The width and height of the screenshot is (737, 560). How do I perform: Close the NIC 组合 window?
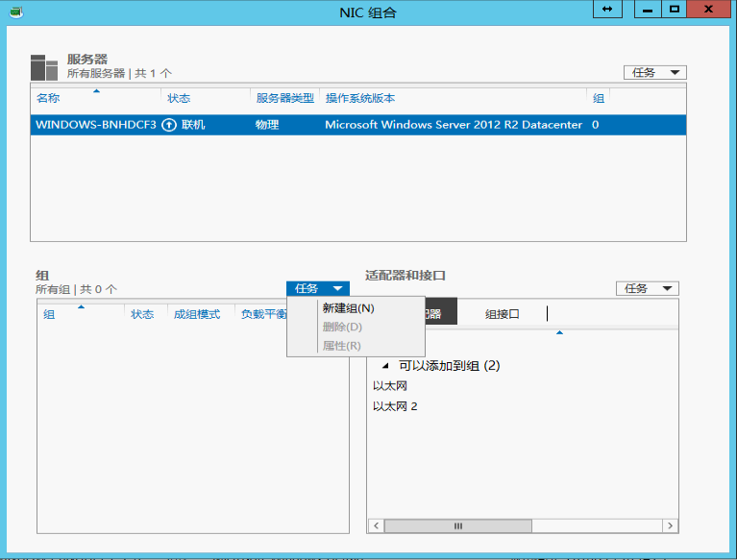pyautogui.click(x=709, y=9)
